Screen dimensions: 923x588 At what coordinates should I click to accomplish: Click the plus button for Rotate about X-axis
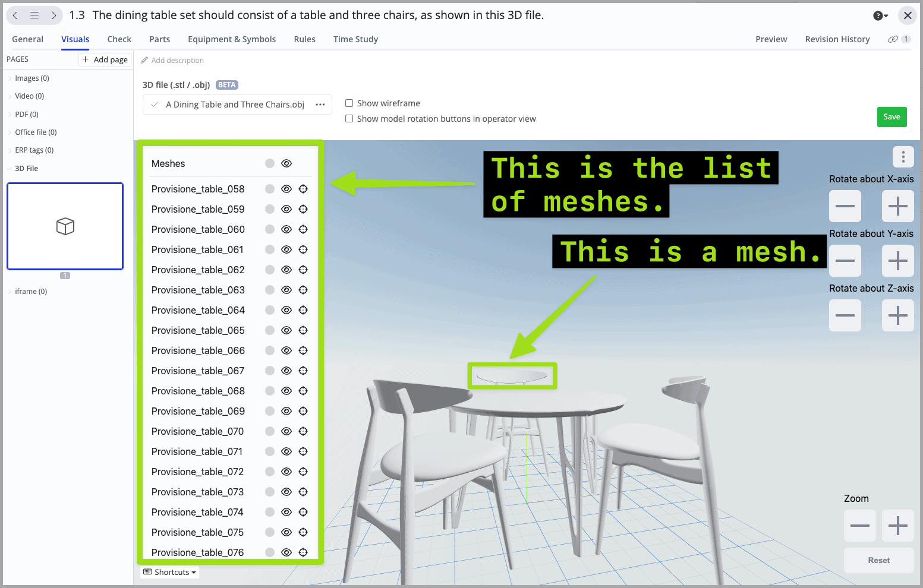point(897,206)
